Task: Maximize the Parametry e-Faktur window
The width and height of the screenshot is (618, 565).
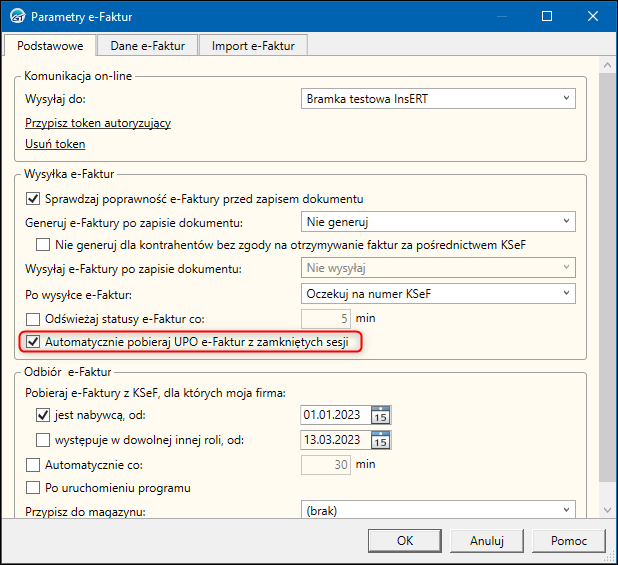Action: click(x=546, y=17)
